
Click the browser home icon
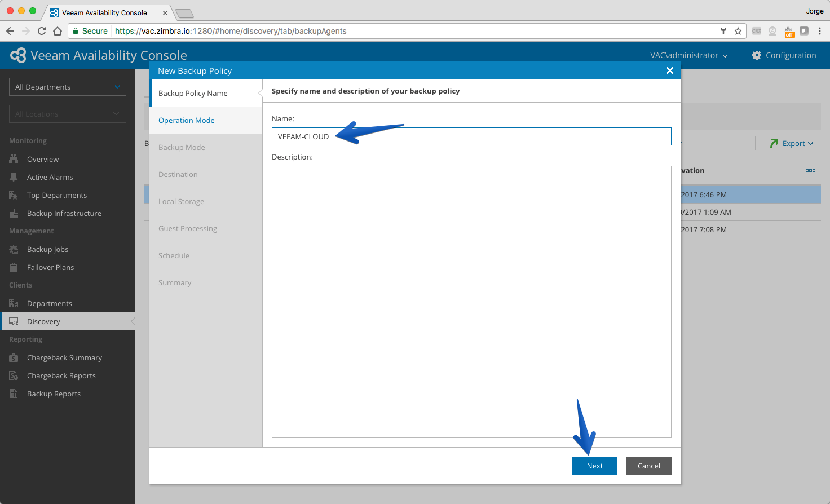(58, 31)
